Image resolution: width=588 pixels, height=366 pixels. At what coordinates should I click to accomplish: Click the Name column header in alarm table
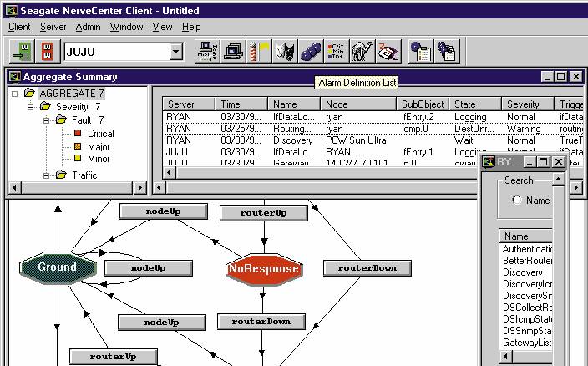tap(294, 104)
